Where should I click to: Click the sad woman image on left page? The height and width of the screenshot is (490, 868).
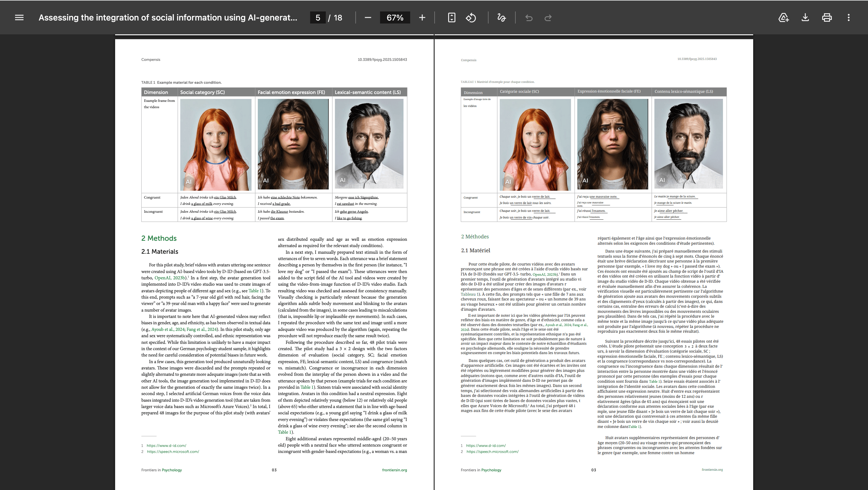coord(293,144)
